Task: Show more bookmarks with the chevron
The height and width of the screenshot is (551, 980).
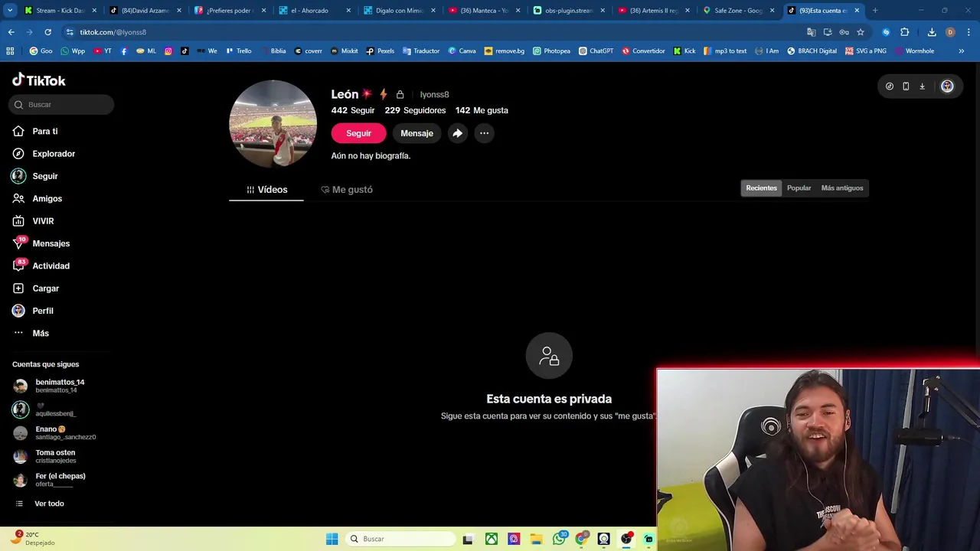Action: pos(962,51)
